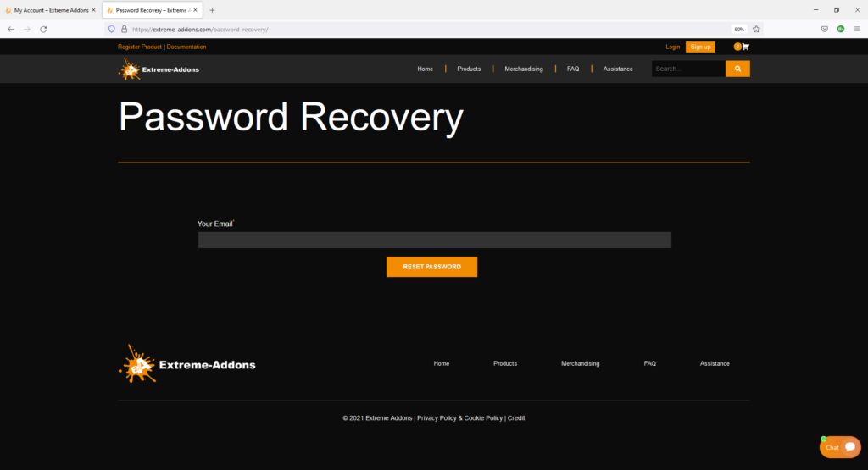The height and width of the screenshot is (470, 868).
Task: Open the shopping cart icon
Action: click(x=746, y=47)
